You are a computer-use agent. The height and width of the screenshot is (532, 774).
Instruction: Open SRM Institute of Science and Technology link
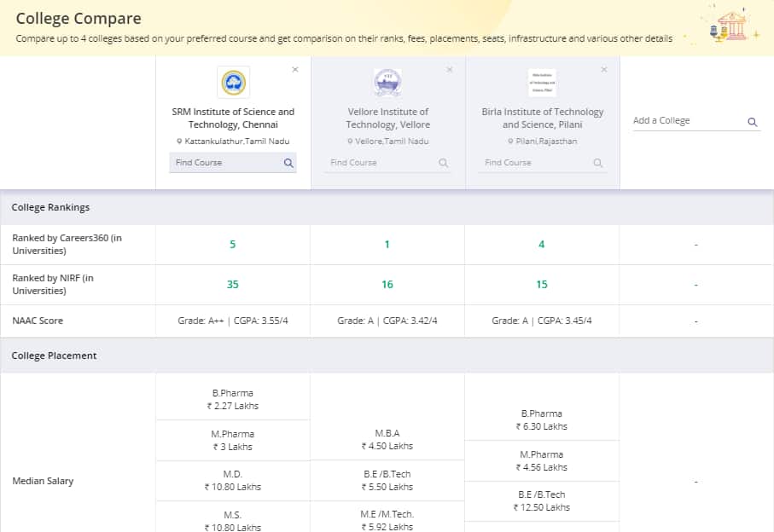pos(233,119)
